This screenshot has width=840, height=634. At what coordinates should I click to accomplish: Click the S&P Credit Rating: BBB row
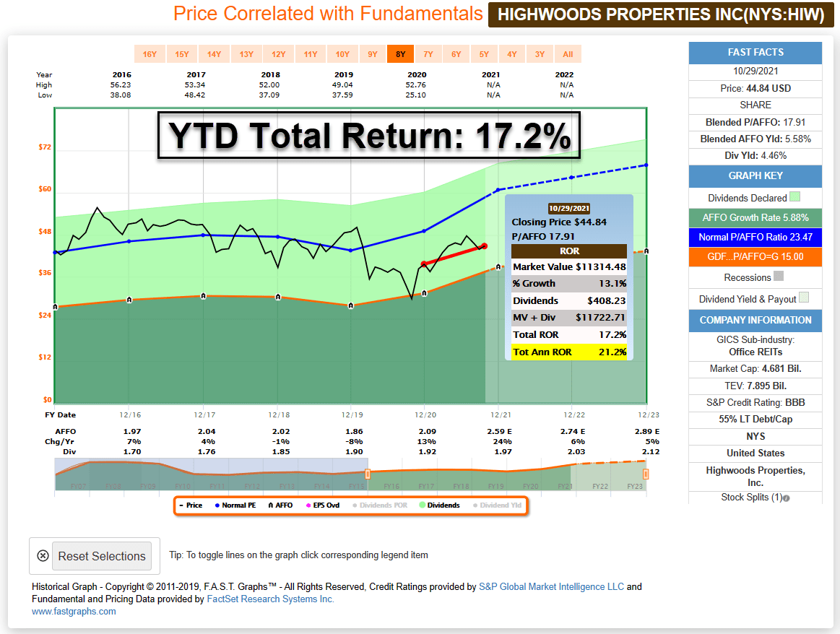(x=755, y=403)
